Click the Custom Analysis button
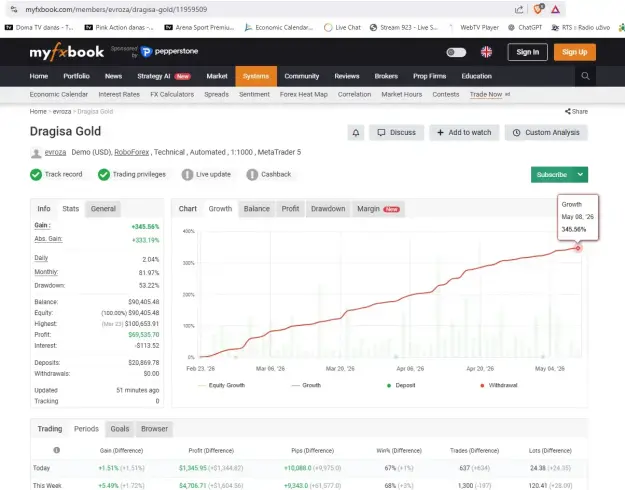The width and height of the screenshot is (625, 490). (x=546, y=133)
